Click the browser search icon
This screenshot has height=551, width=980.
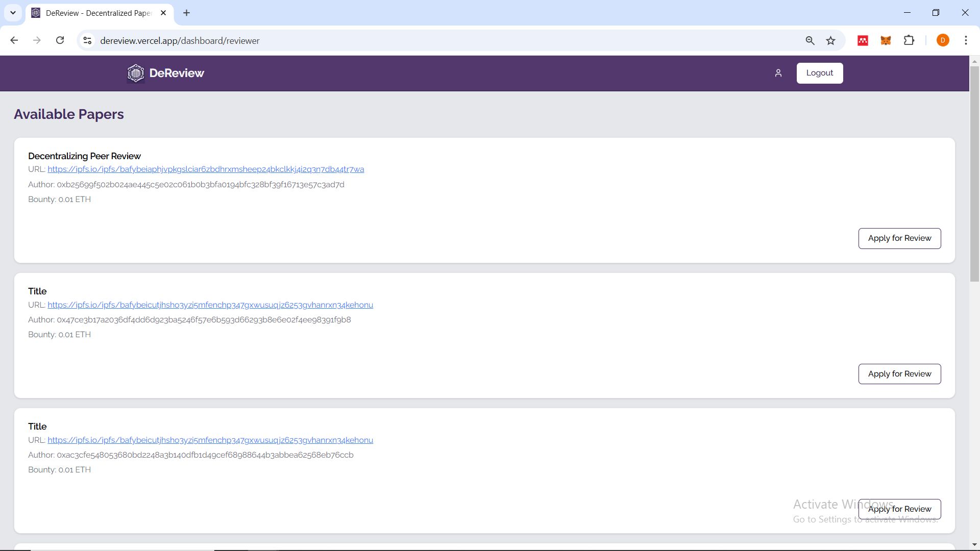(811, 41)
